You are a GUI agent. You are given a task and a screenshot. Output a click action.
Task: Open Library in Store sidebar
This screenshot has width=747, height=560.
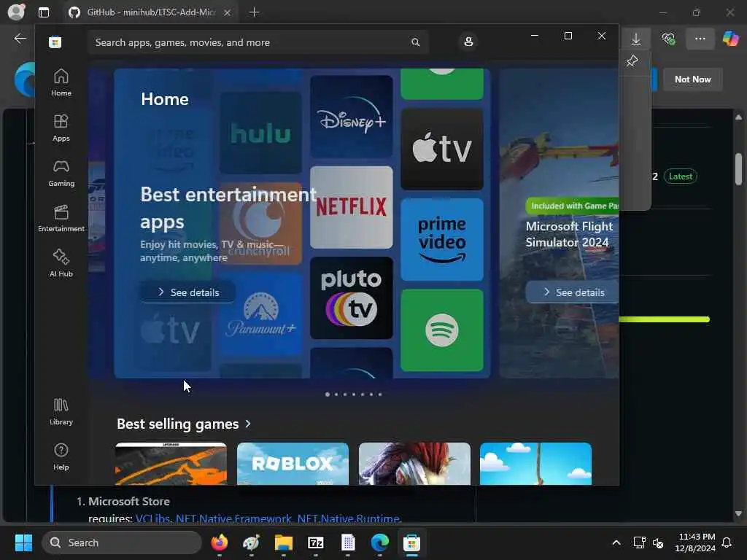pyautogui.click(x=61, y=411)
